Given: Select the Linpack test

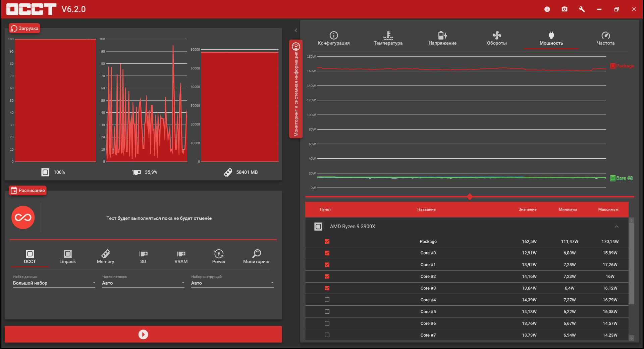Looking at the screenshot, I should [x=68, y=257].
